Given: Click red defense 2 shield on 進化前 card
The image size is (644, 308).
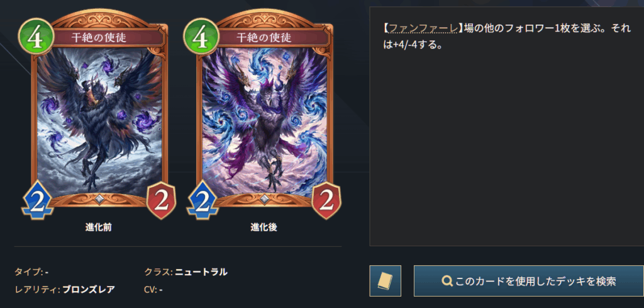Looking at the screenshot, I should [x=162, y=201].
